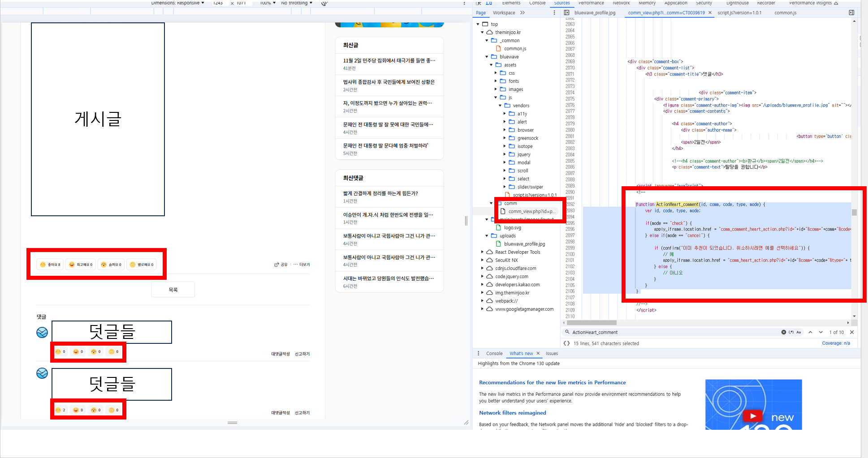The height and width of the screenshot is (458, 868).
Task: Go to the previous search match
Action: (x=810, y=332)
